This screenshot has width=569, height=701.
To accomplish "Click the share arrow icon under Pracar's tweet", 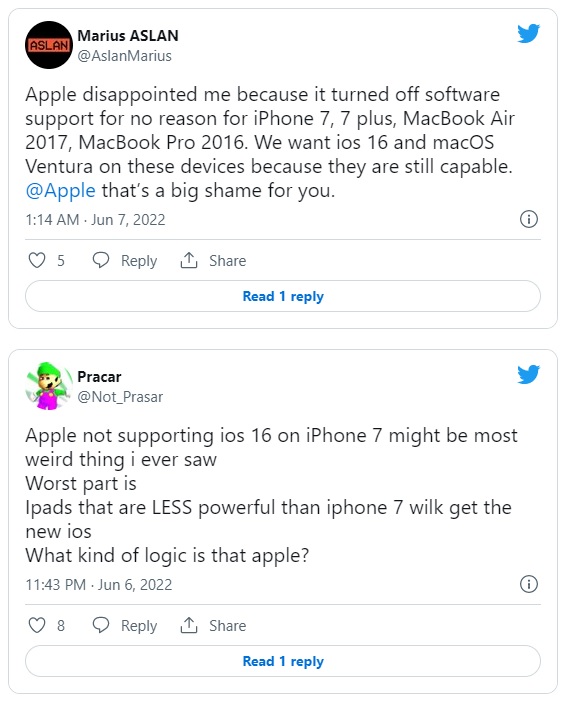I will point(189,625).
